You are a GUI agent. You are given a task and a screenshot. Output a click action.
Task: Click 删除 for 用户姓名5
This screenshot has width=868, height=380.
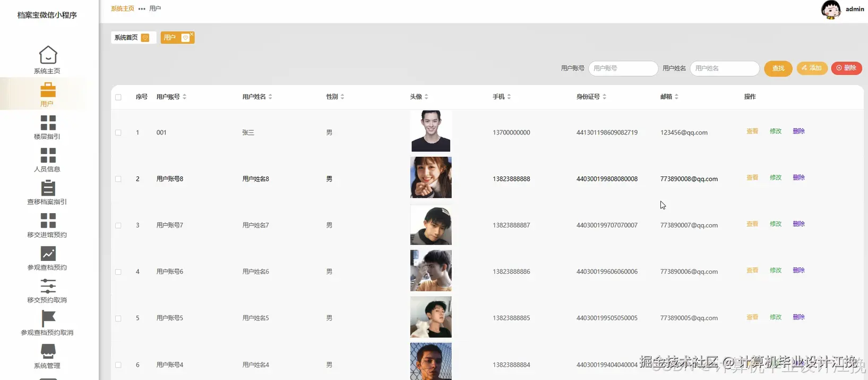(x=799, y=317)
